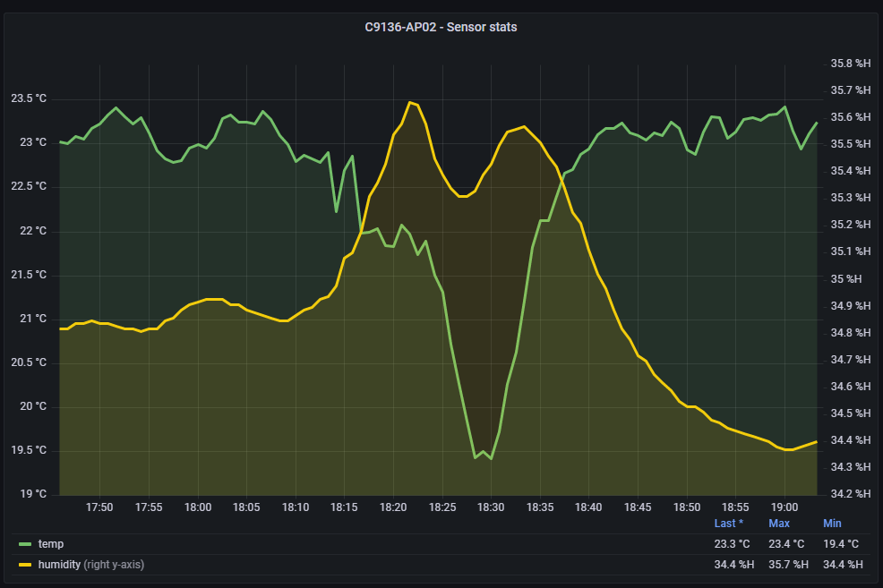This screenshot has width=883, height=588.
Task: Toggle the temp series in the legend
Action: 50,544
